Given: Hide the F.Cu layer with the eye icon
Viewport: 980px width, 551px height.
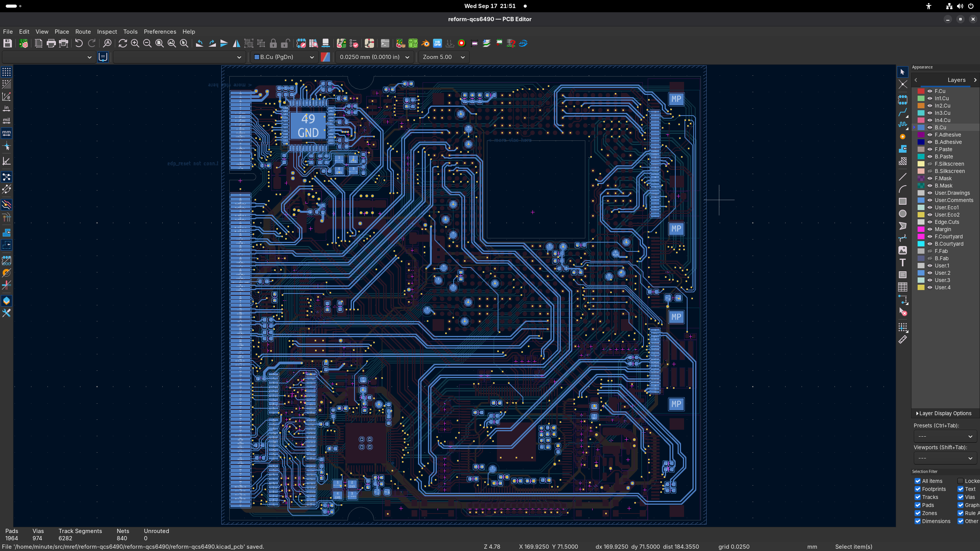Looking at the screenshot, I should coord(930,91).
